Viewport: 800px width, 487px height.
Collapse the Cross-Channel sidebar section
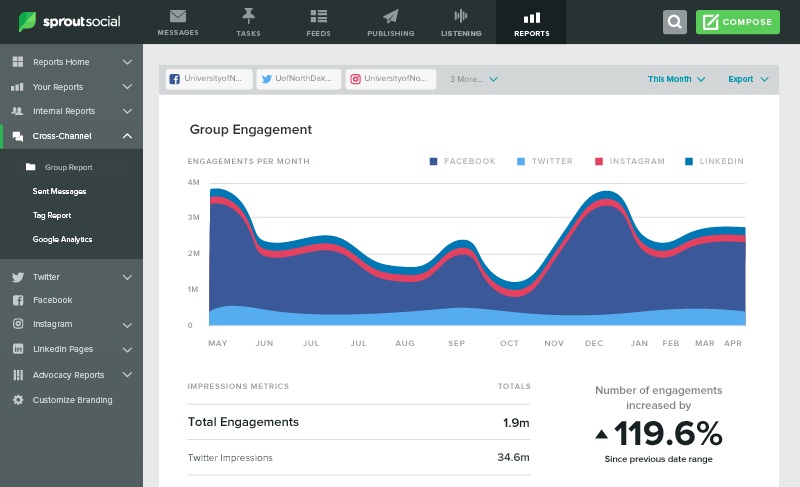tap(127, 136)
